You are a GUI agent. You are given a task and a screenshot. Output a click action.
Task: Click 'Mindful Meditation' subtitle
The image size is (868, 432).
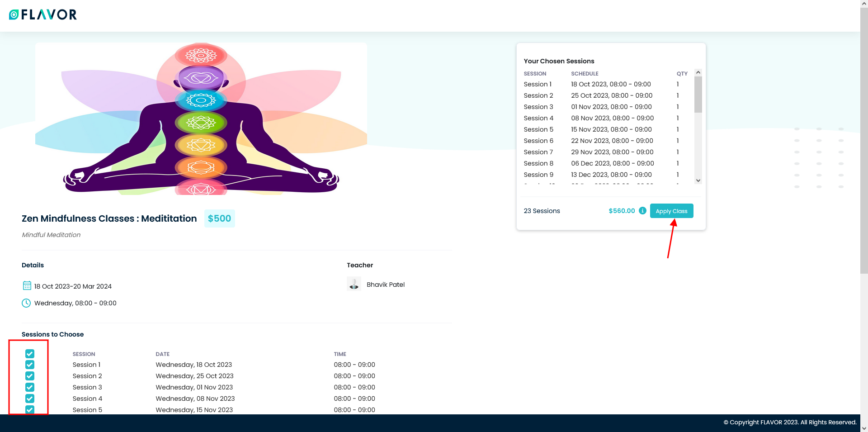point(51,235)
